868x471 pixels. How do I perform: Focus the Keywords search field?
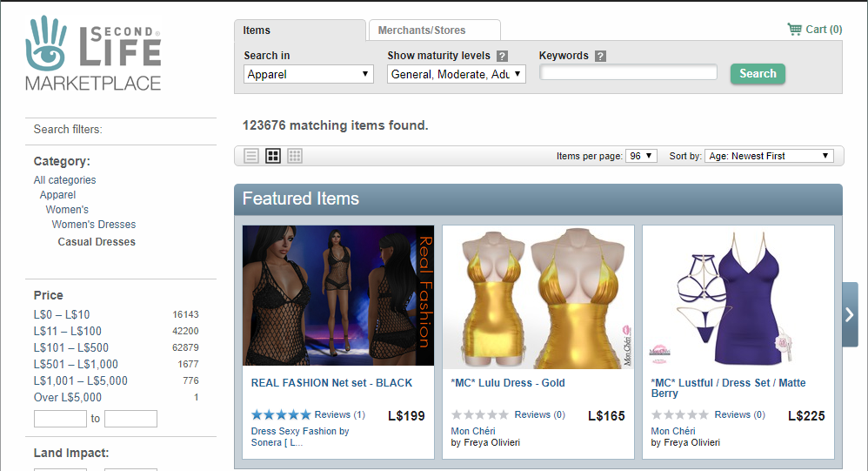click(628, 72)
